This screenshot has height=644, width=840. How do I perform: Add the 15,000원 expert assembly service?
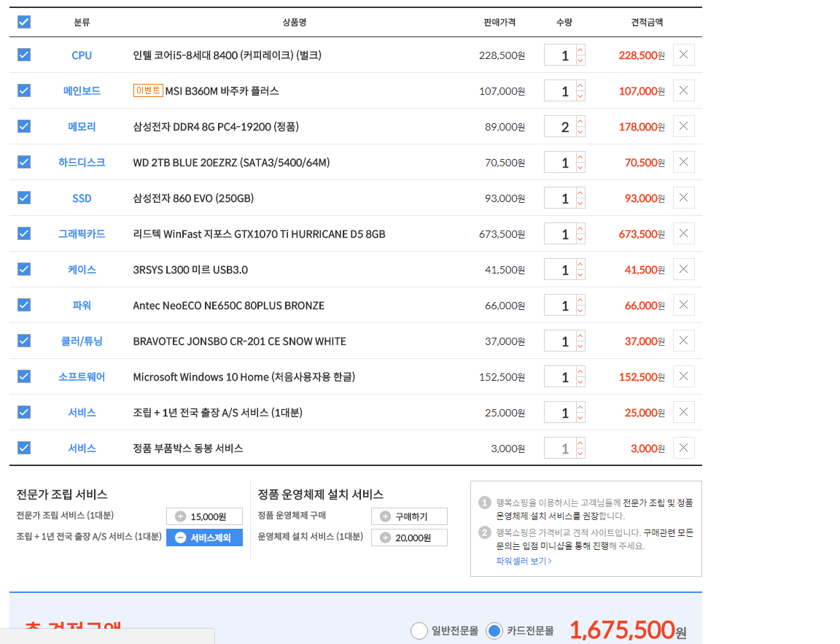204,516
